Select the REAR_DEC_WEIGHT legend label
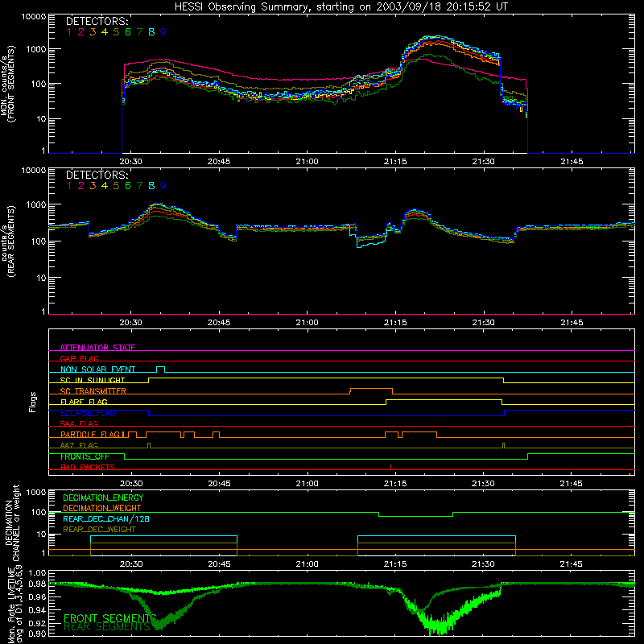644x644 pixels. (99, 530)
